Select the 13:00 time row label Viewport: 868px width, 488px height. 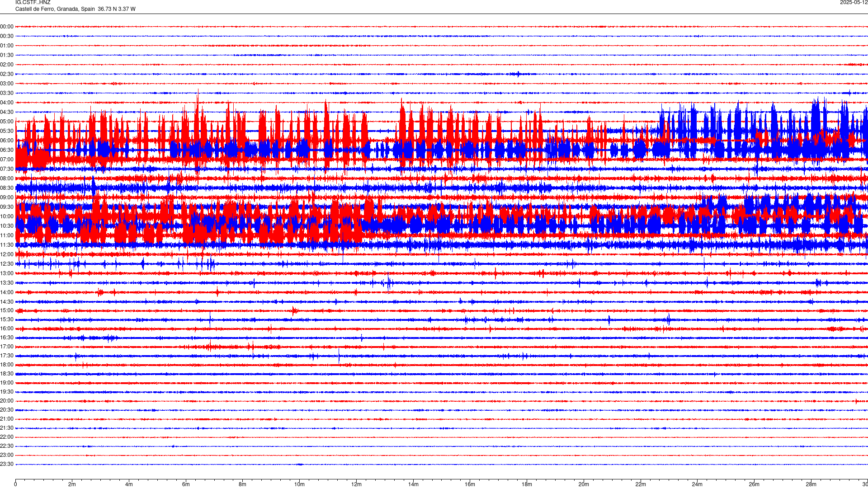(7, 273)
